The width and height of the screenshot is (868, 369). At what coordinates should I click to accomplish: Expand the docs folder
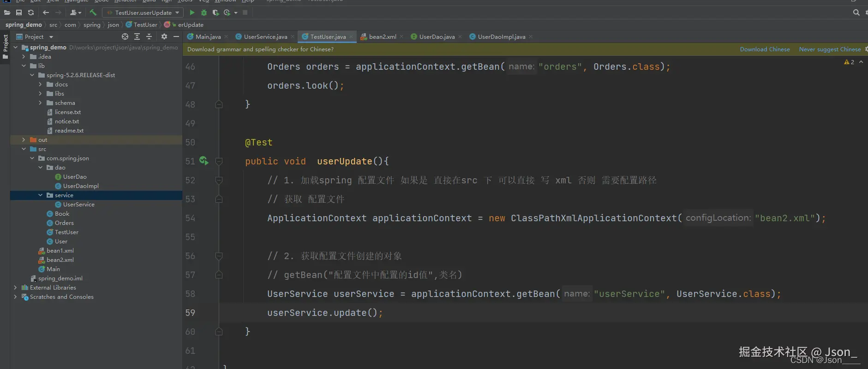point(40,85)
